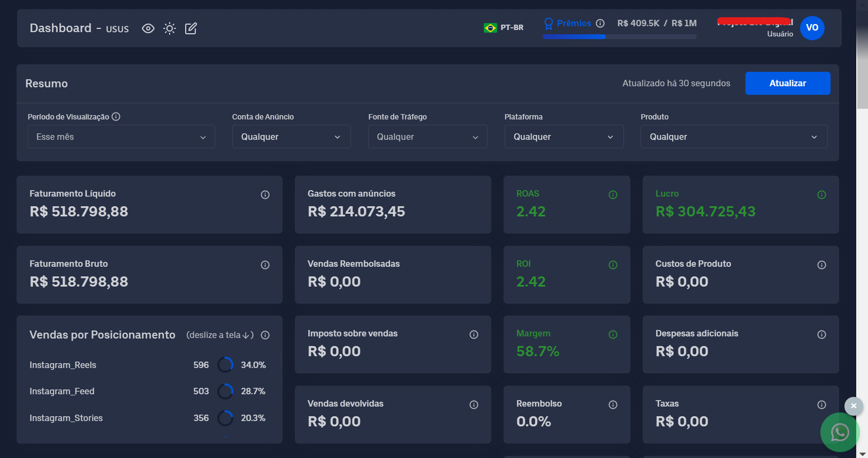Click the Atualizado há 30 segundos text
The width and height of the screenshot is (868, 458).
pyautogui.click(x=676, y=83)
